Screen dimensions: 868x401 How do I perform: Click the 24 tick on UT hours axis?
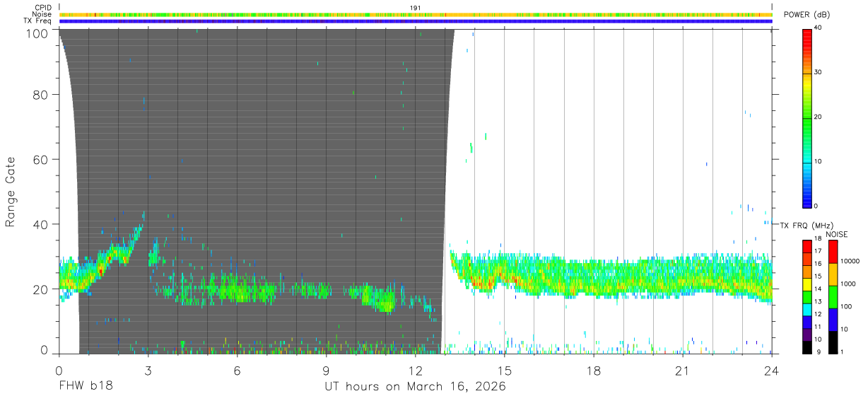772,370
